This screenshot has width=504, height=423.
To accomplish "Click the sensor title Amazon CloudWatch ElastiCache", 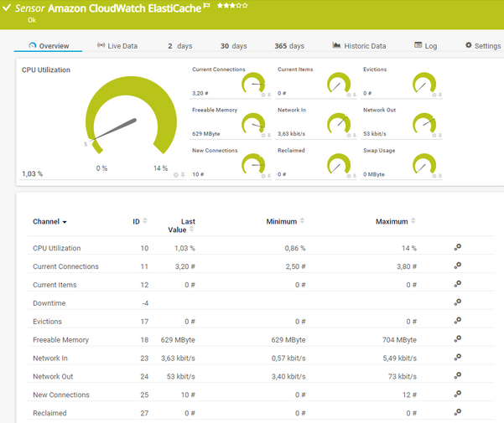I will (124, 8).
